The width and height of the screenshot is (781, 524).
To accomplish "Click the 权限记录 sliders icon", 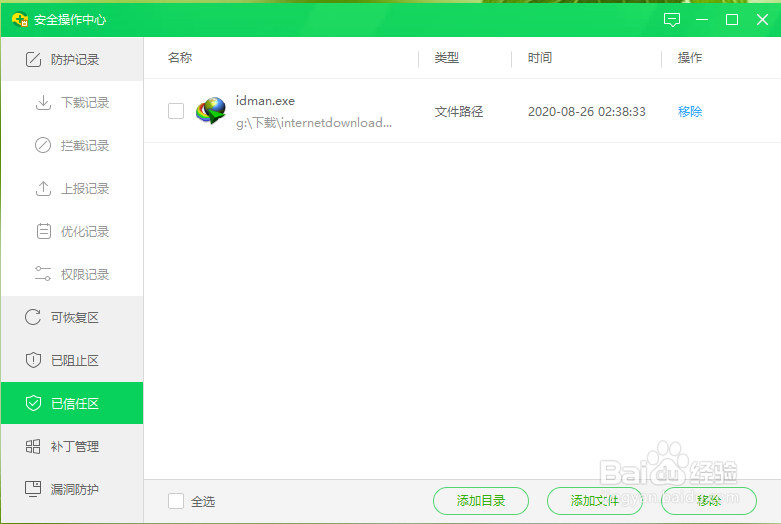I will click(43, 274).
